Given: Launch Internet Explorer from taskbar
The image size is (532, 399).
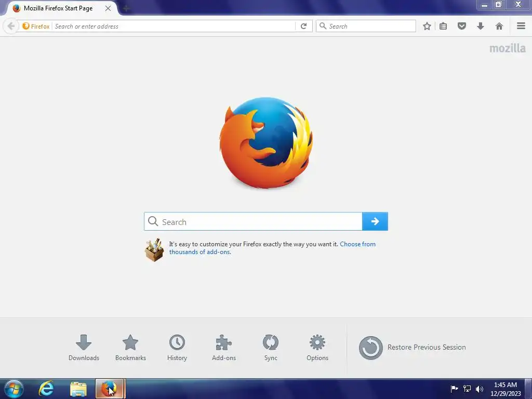Looking at the screenshot, I should click(46, 389).
